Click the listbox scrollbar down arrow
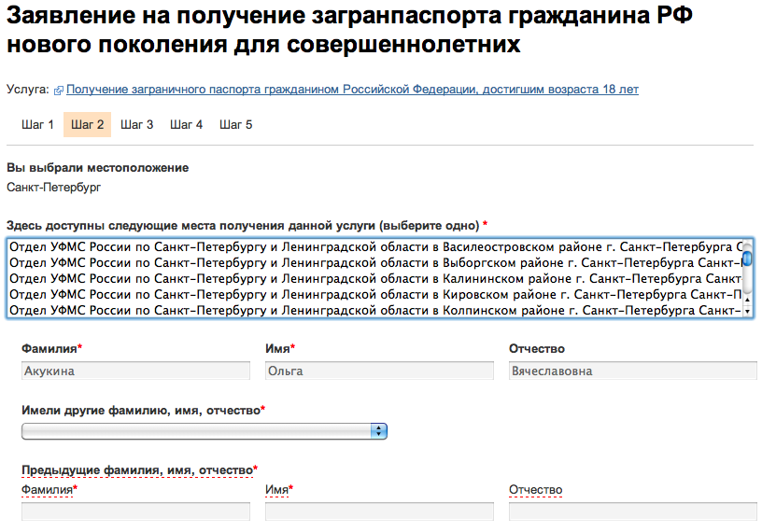The image size is (762, 532). (x=747, y=312)
